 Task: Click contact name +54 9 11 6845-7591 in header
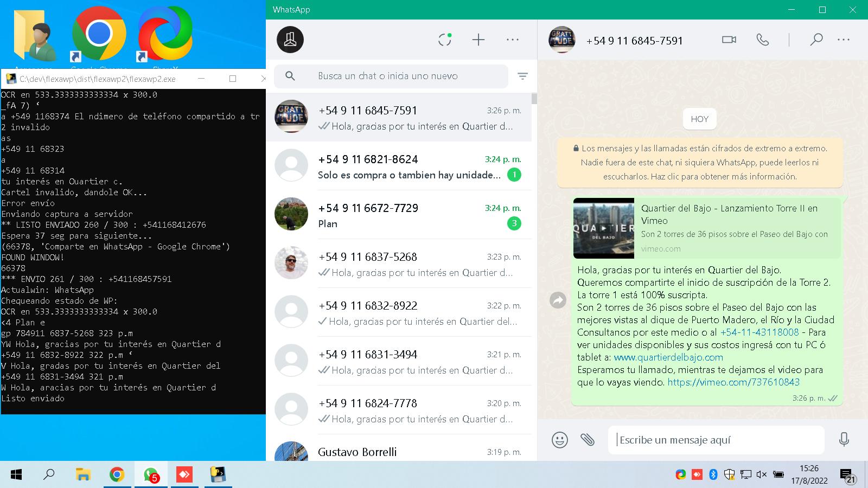tap(634, 41)
